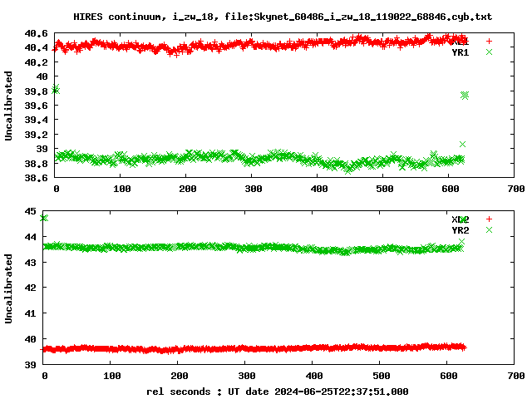Click the 200 x-axis tick of the bottom plot
The height and width of the screenshot is (399, 532).
pyautogui.click(x=180, y=376)
